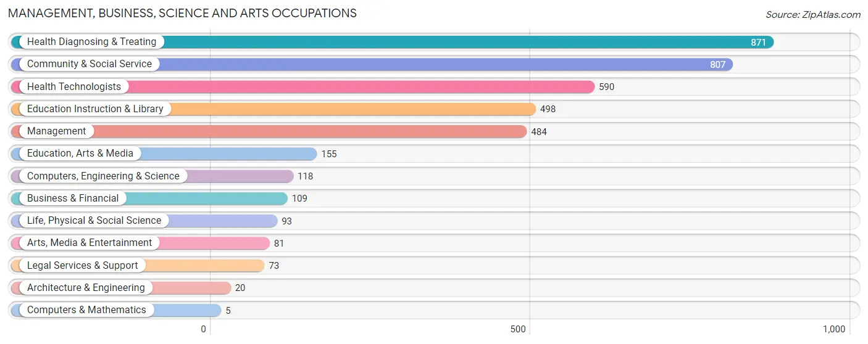Screen dimensions: 868x344
Task: Select the Architecture & Engineering label
Action: (86, 288)
